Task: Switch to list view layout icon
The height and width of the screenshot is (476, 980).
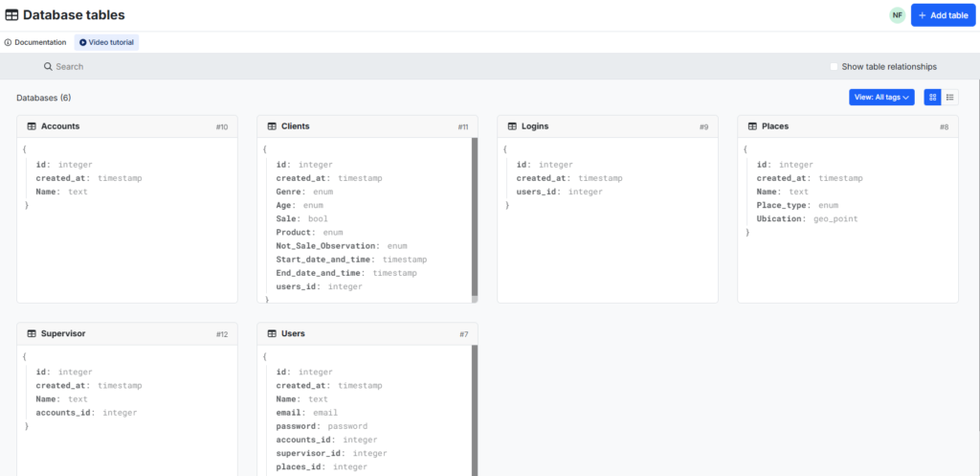Action: [949, 97]
